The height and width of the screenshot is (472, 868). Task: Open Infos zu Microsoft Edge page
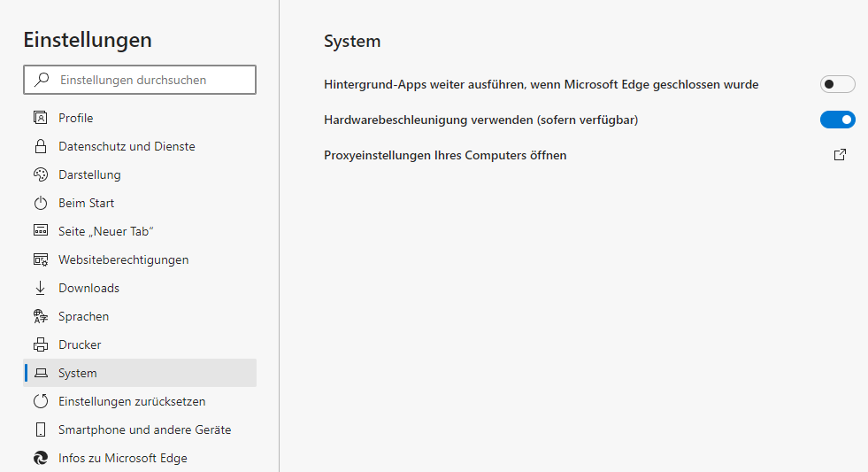coord(122,458)
